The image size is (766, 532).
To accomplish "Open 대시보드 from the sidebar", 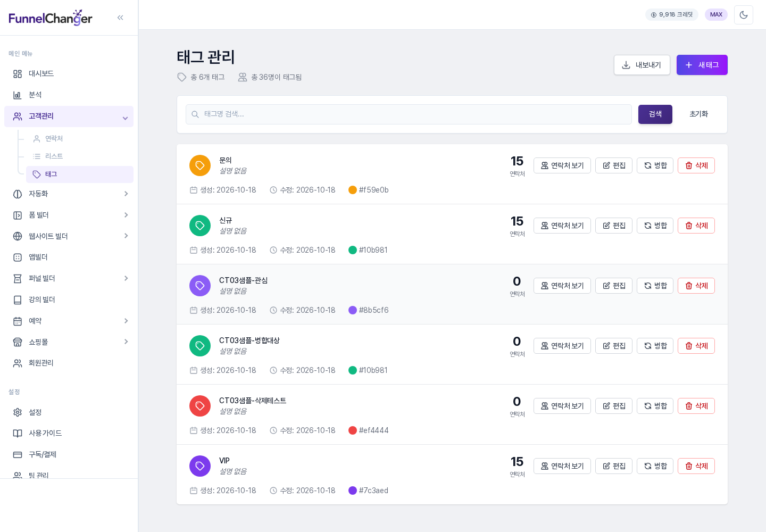I will 69,74.
